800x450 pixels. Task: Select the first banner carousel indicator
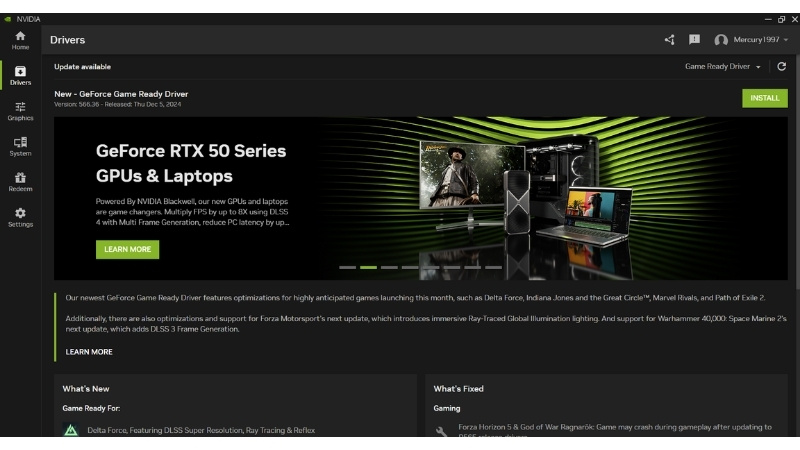347,268
